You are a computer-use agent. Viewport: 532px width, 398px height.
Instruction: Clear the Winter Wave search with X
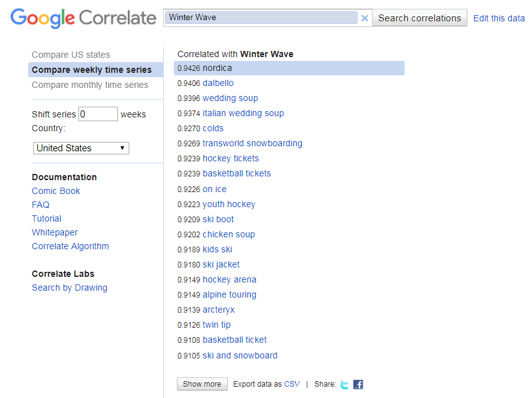364,18
